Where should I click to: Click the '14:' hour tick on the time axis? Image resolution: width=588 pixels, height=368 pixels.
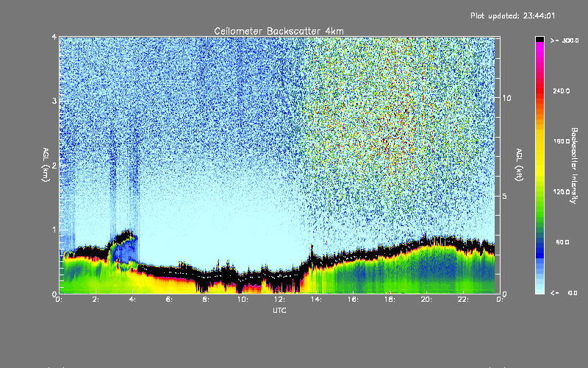coord(316,300)
